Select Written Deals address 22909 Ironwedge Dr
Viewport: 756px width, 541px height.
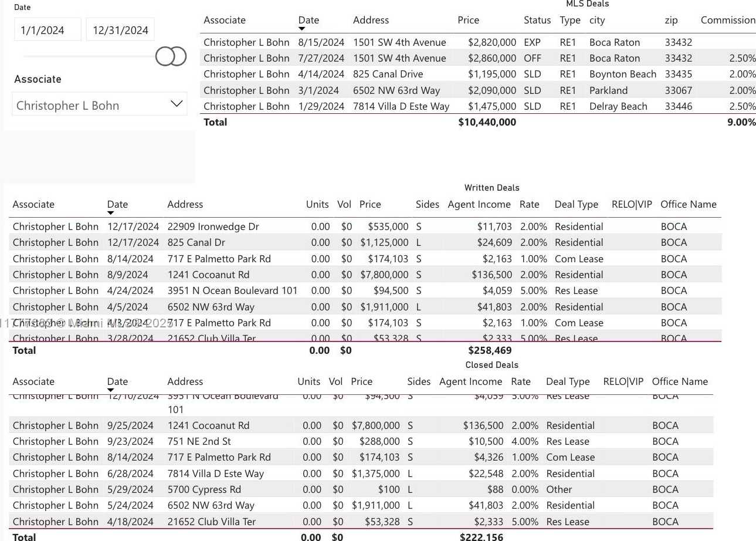(x=213, y=226)
